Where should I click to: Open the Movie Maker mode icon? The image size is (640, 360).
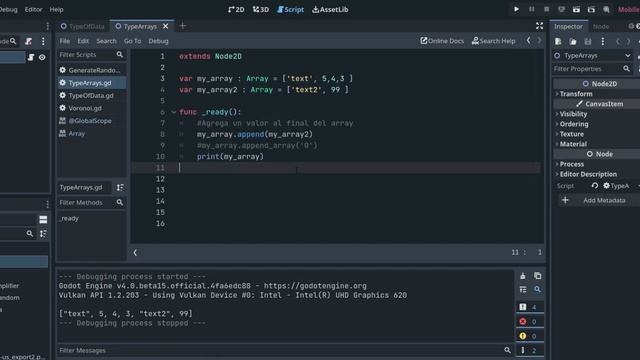tap(607, 9)
